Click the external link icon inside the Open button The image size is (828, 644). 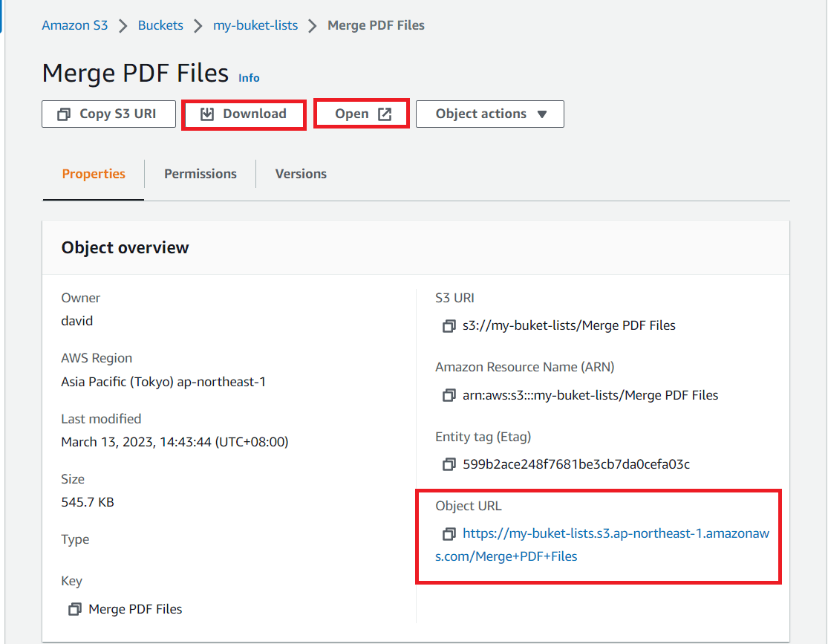[384, 113]
